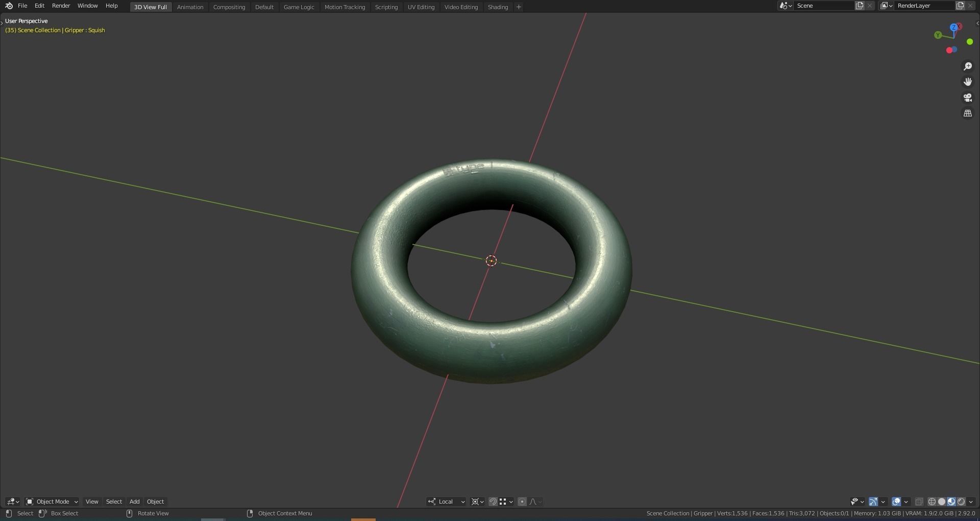
Task: Click the RenderLayer name field
Action: pos(924,6)
